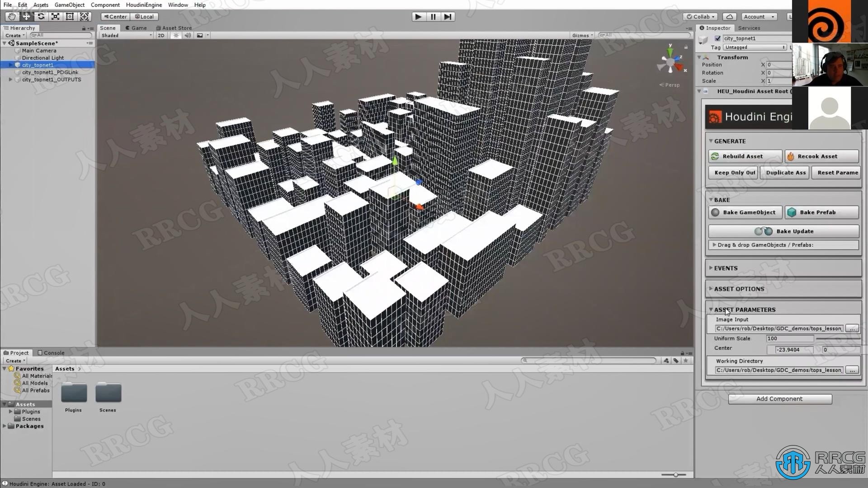Click the play button in toolbar
This screenshot has height=488, width=868.
(x=418, y=16)
